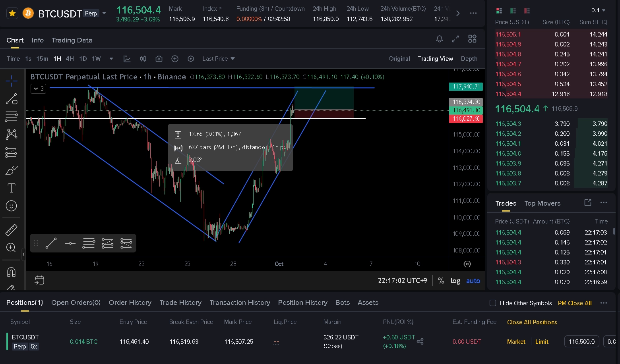Show asks-only order book view
This screenshot has width=620, height=364.
pos(527,11)
